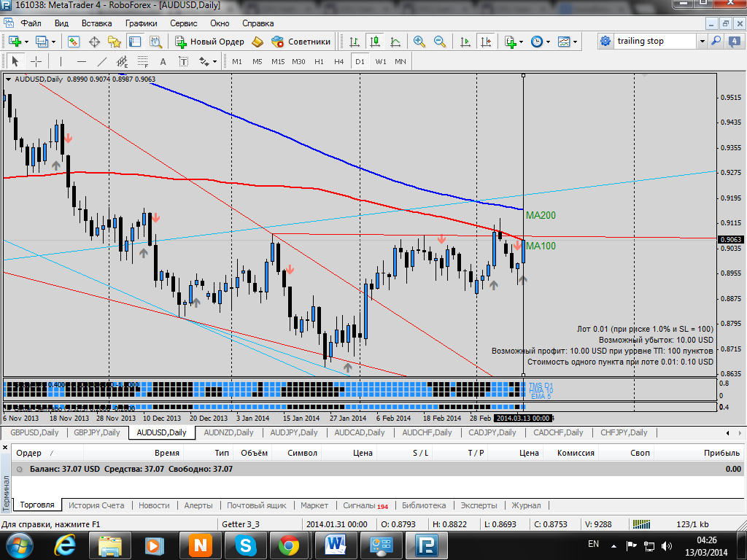Select the cursor arrow tool
747x560 pixels.
[15, 61]
